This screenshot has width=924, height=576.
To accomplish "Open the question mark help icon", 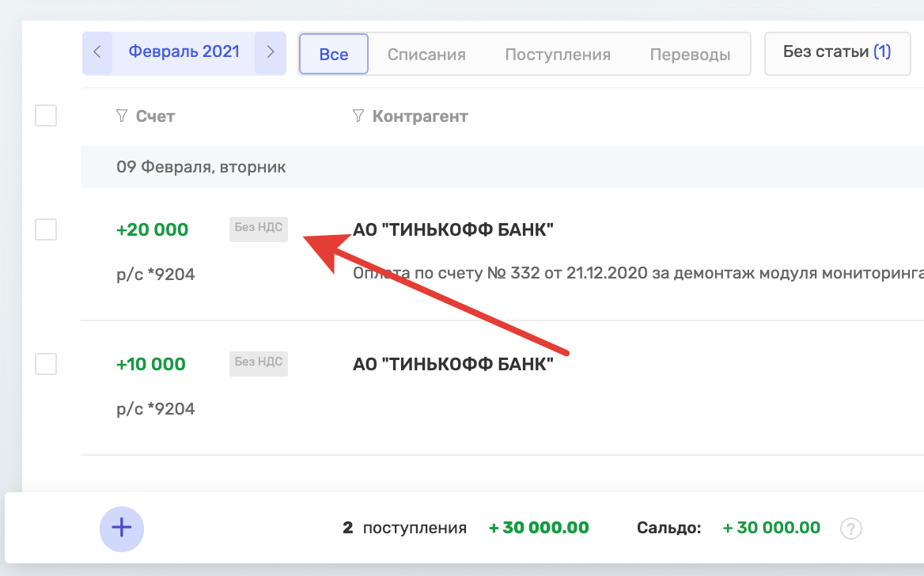I will point(851,529).
